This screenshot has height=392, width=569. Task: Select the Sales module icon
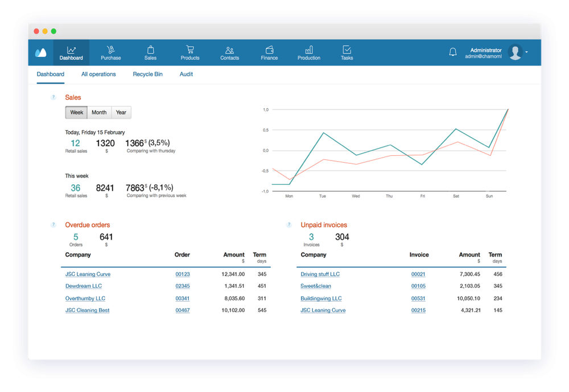150,52
